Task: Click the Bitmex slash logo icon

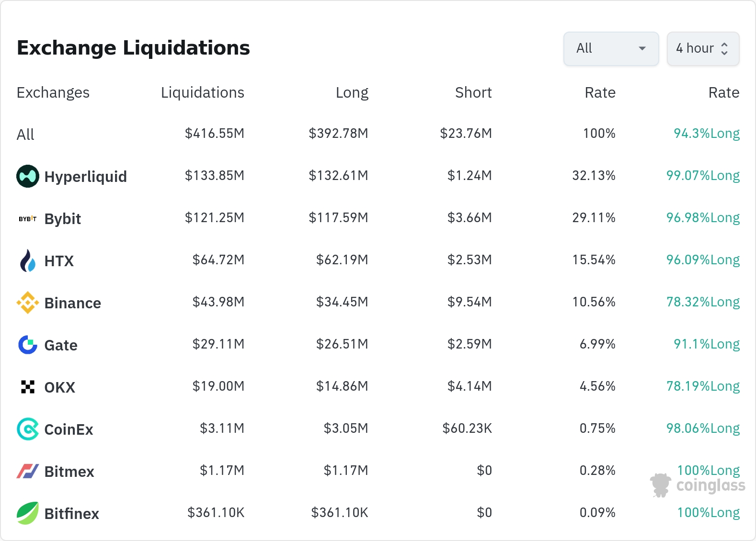Action: (x=28, y=471)
